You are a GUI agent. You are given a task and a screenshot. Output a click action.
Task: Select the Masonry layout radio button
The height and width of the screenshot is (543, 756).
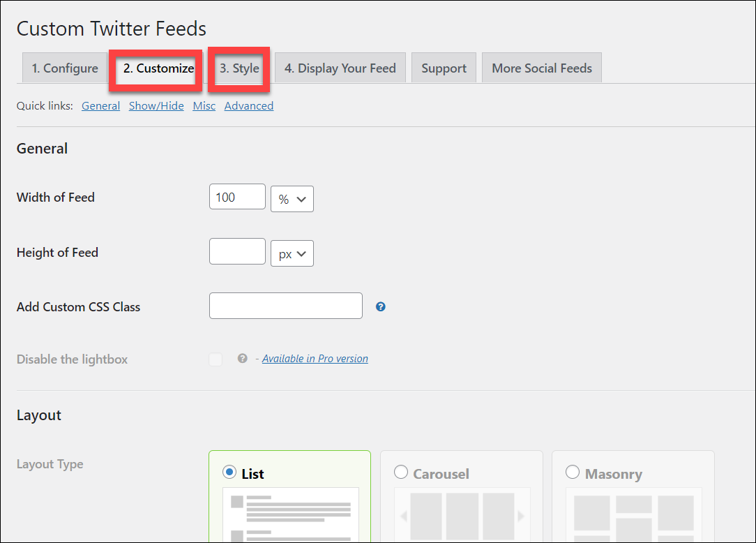[x=573, y=472]
